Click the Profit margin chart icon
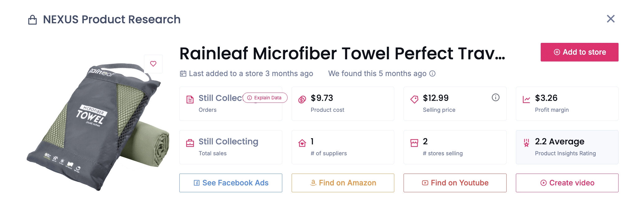644x200 pixels. pos(526,99)
